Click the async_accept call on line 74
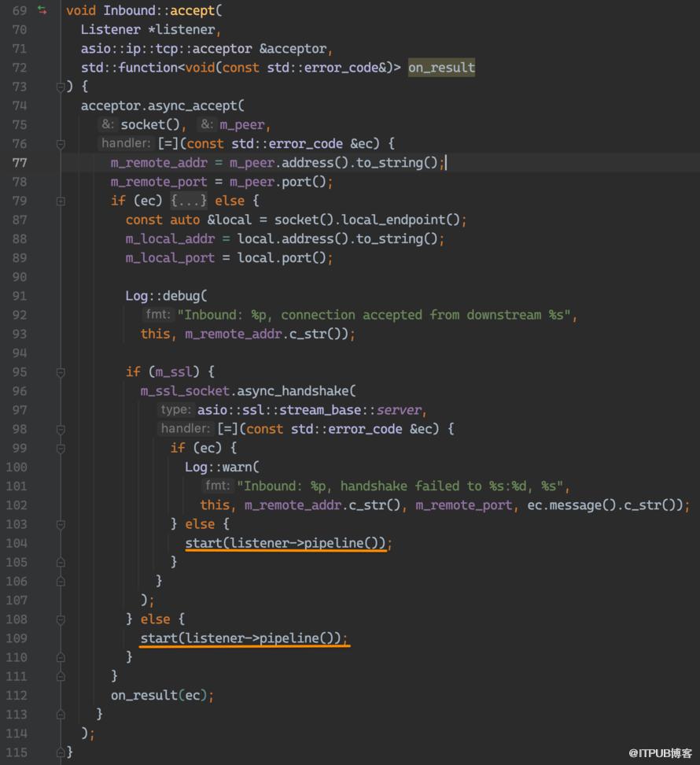Image resolution: width=700 pixels, height=765 pixels. click(192, 105)
